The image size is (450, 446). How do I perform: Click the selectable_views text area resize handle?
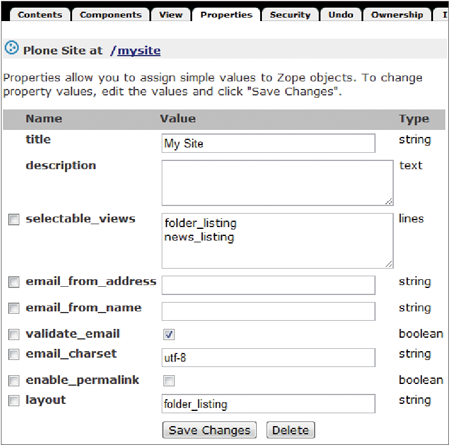[389, 264]
